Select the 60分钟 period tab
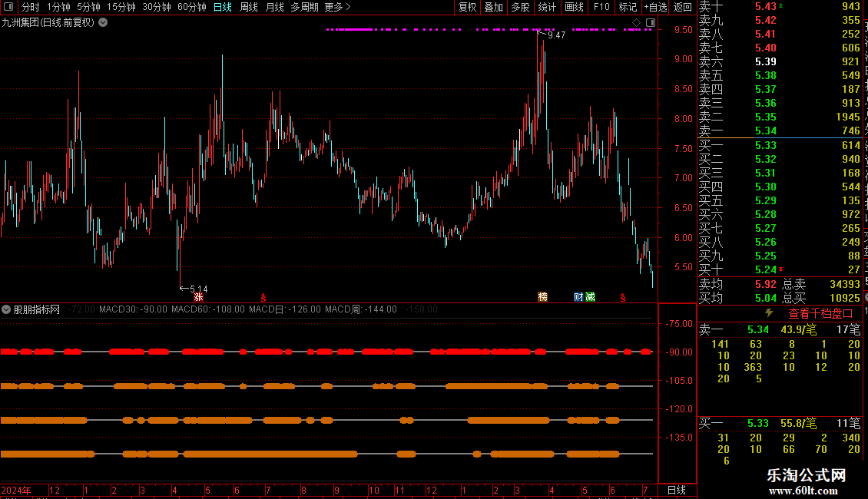The width and height of the screenshot is (868, 499). (x=191, y=7)
